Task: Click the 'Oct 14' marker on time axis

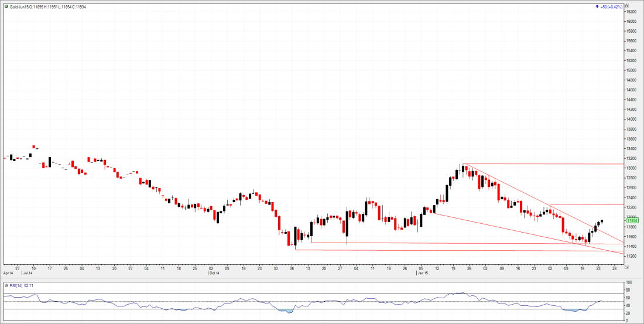Action: [x=214, y=273]
